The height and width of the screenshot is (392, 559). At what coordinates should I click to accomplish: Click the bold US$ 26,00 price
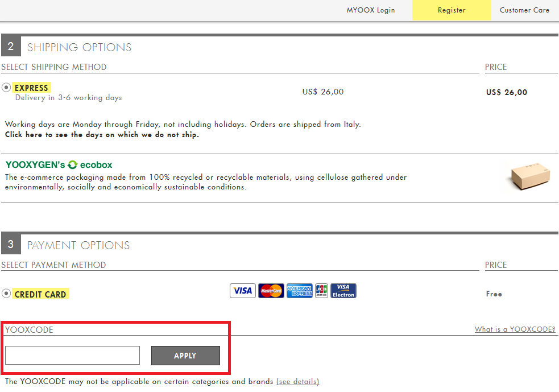pos(507,92)
